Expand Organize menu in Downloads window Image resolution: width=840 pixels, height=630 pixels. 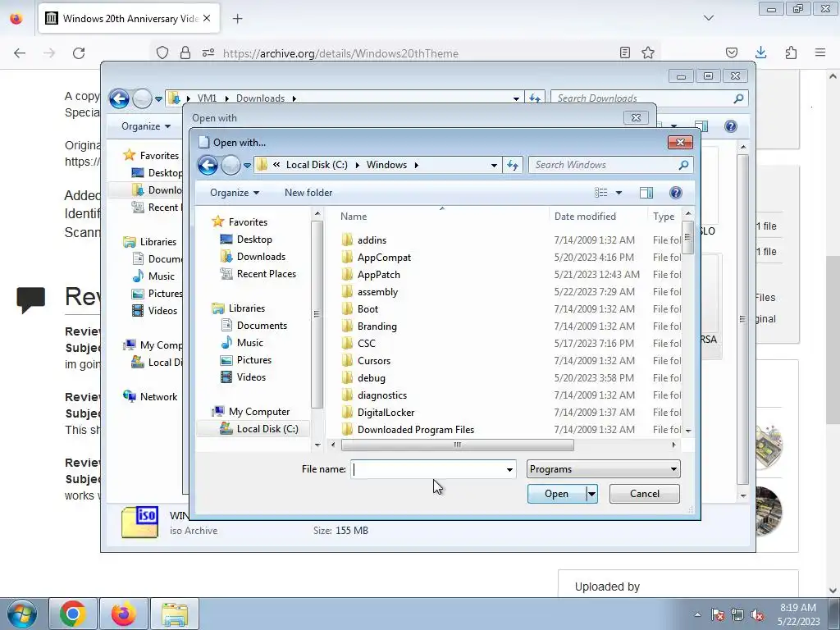click(x=146, y=126)
